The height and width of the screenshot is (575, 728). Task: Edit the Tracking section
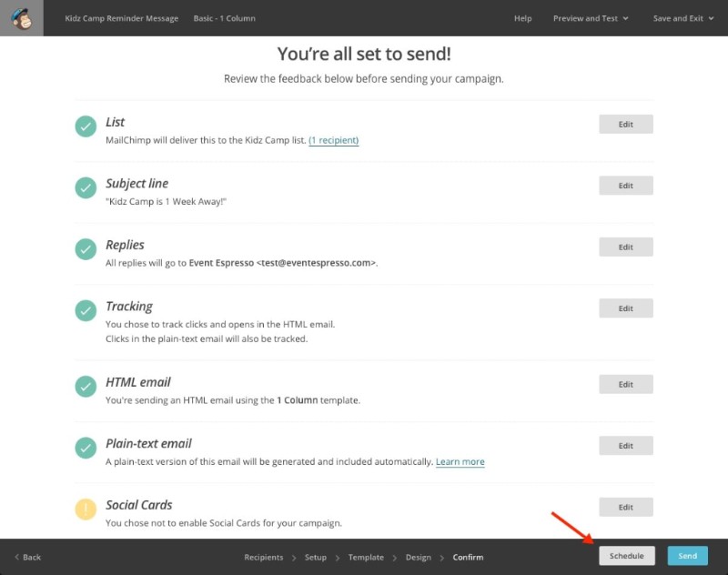626,308
